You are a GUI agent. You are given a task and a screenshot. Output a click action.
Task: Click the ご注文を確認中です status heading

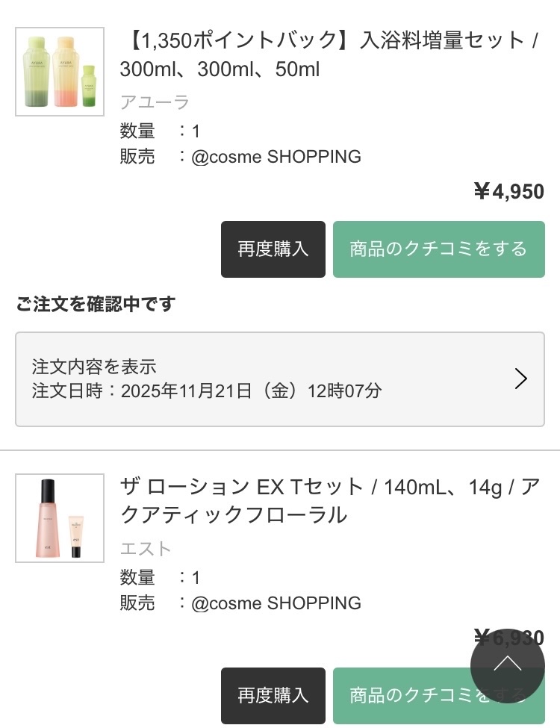tap(96, 304)
